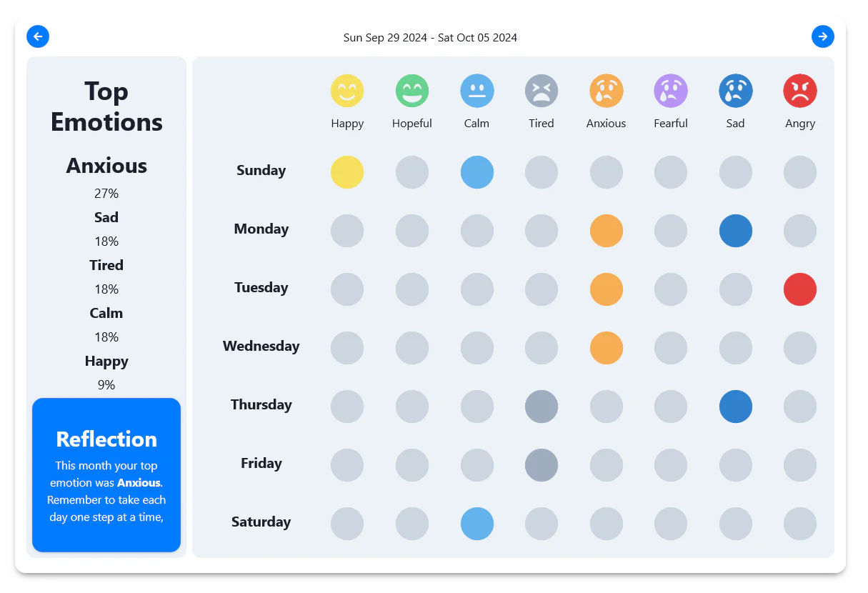Toggle the Happy circle for Sunday

point(347,172)
